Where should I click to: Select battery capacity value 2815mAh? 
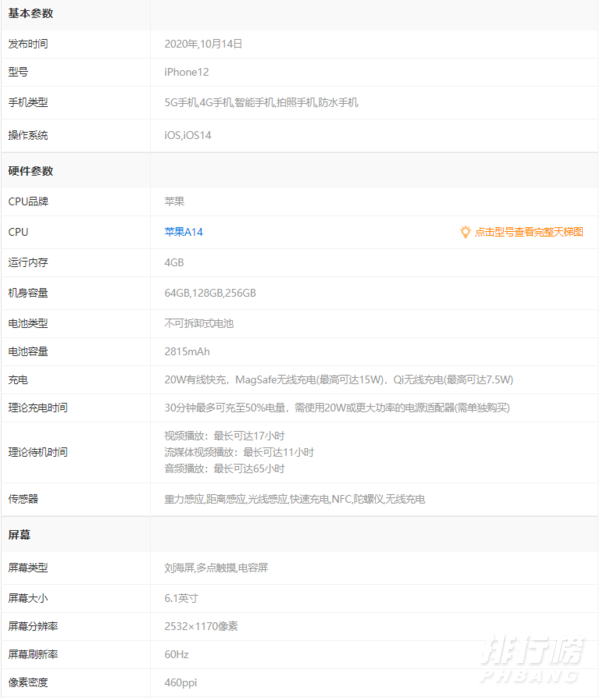pos(187,352)
